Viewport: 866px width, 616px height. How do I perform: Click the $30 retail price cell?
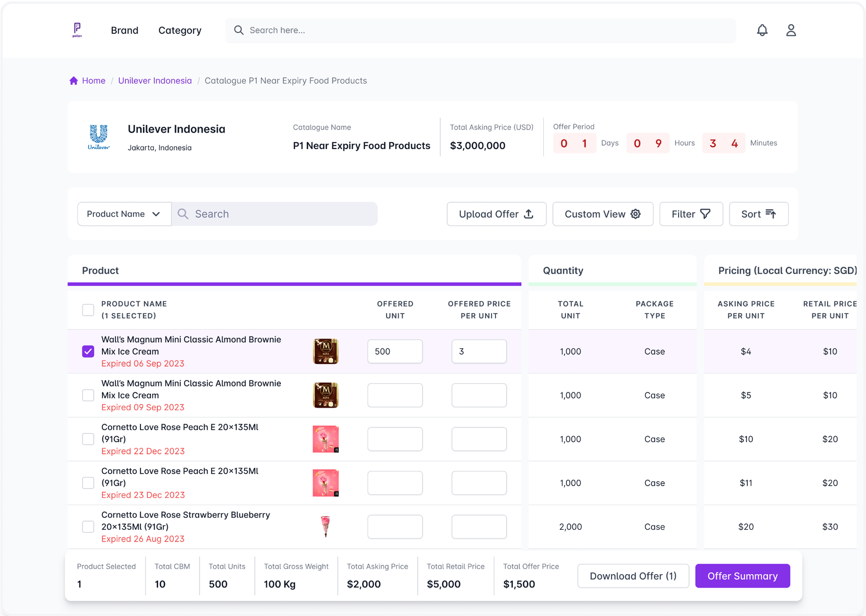pos(830,527)
